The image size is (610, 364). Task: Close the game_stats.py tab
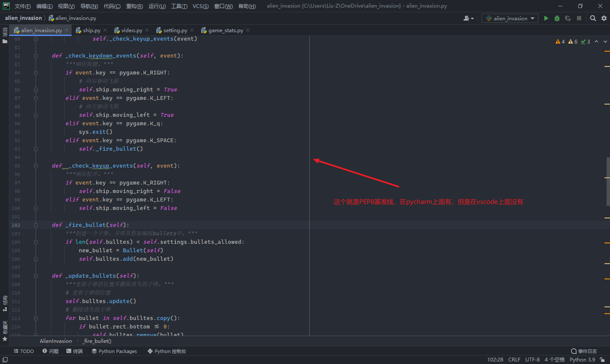point(248,30)
